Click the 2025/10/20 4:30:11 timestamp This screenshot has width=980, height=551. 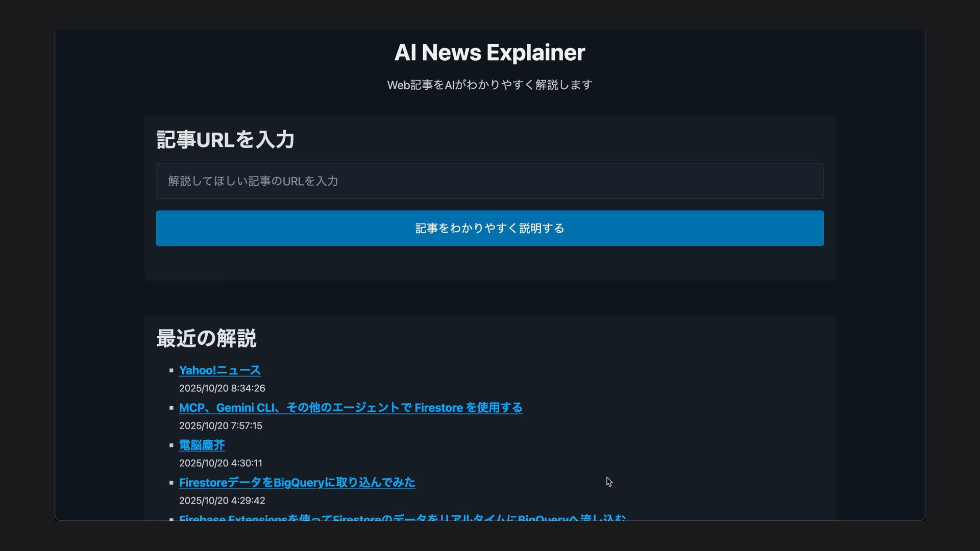[x=220, y=463]
